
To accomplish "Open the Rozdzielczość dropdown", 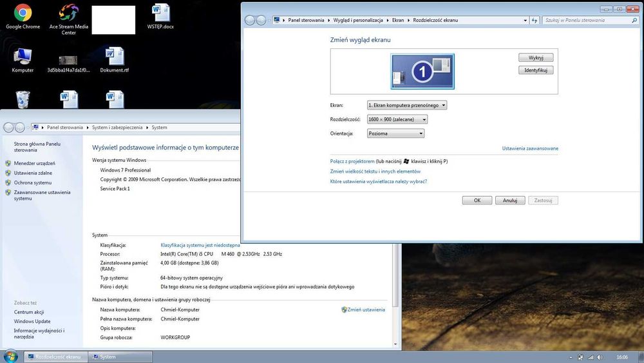I will pyautogui.click(x=397, y=119).
